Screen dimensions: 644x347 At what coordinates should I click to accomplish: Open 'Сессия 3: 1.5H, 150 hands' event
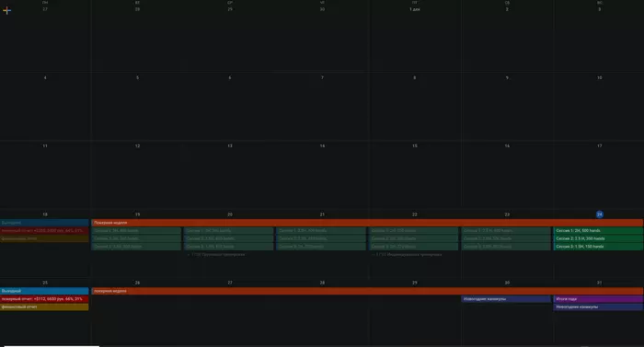598,247
